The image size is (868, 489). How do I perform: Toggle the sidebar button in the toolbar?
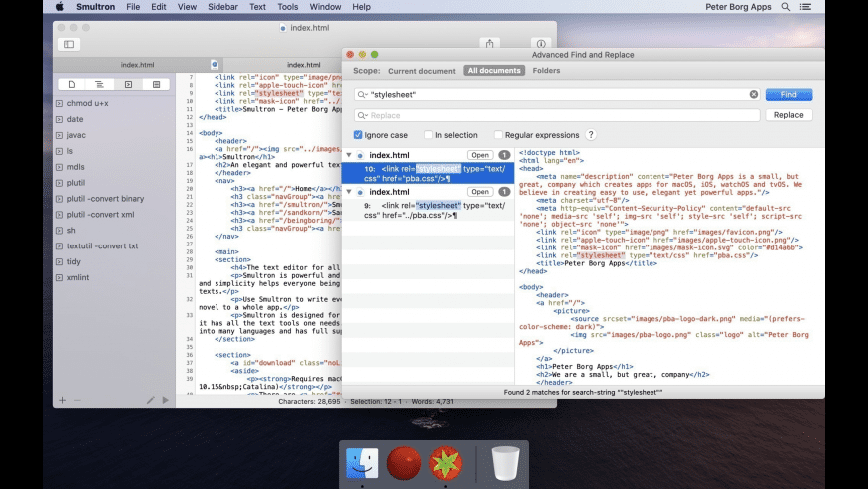pyautogui.click(x=69, y=44)
